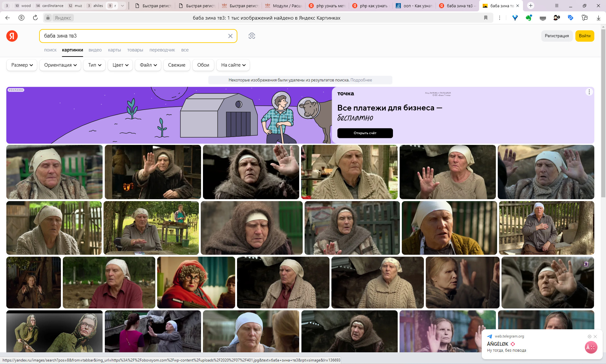Click the lock site-security icon
This screenshot has height=364, width=606.
48,18
